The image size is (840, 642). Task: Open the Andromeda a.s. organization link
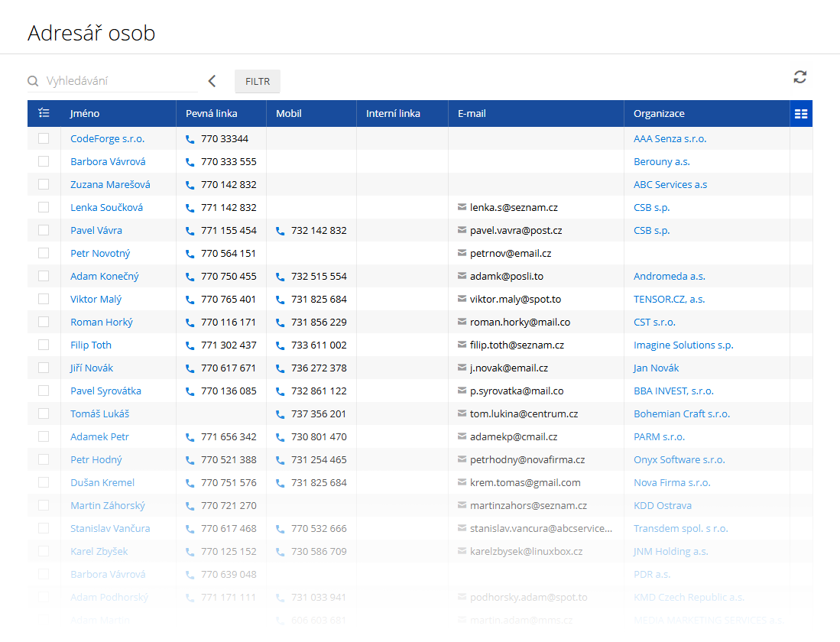pyautogui.click(x=669, y=276)
